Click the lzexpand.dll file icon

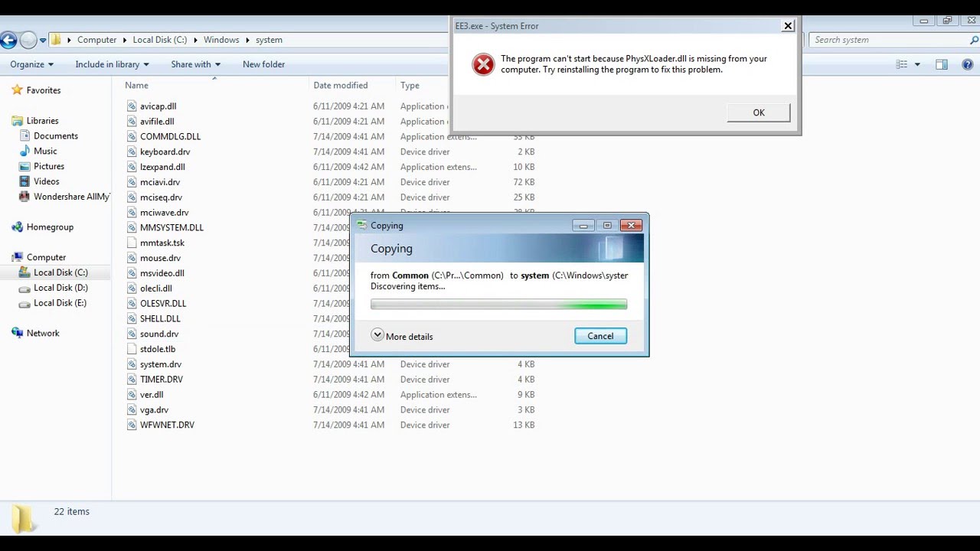[132, 167]
